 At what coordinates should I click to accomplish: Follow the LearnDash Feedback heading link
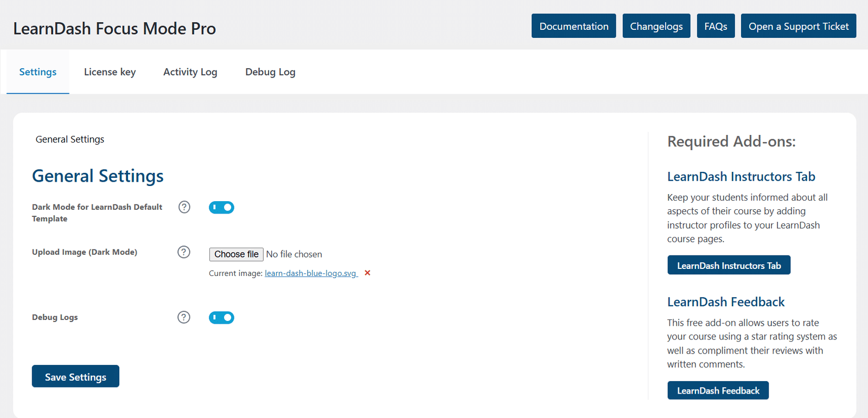726,302
